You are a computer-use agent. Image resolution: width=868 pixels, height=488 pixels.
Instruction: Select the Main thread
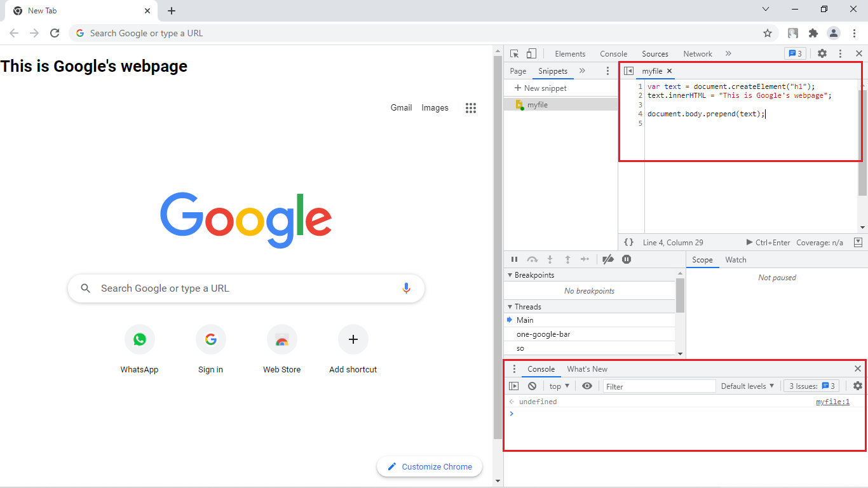(x=590, y=320)
